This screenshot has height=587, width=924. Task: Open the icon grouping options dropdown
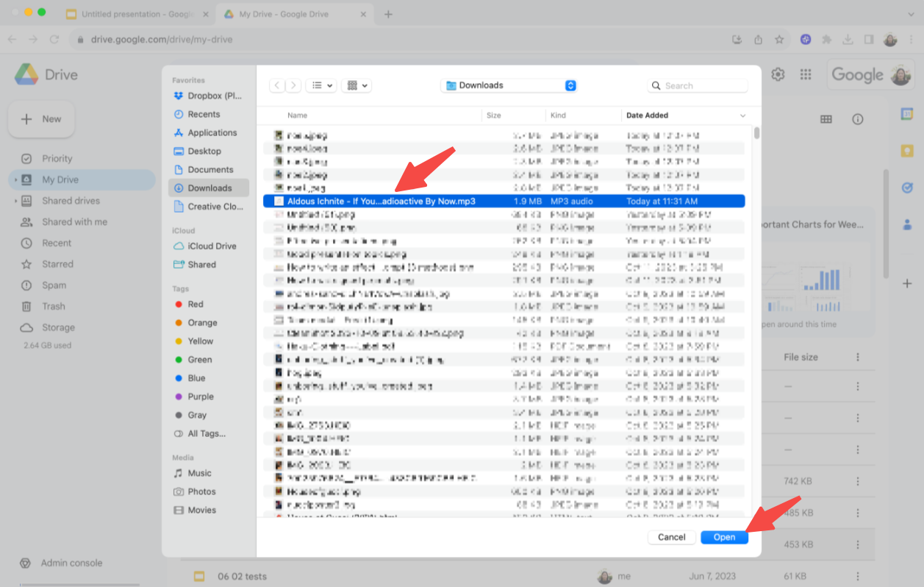click(356, 85)
